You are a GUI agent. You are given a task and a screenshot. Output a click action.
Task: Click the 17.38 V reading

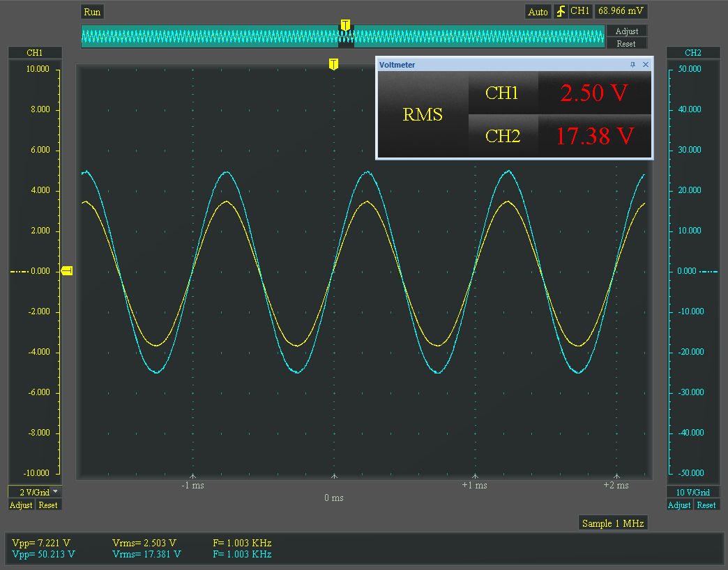pyautogui.click(x=594, y=136)
